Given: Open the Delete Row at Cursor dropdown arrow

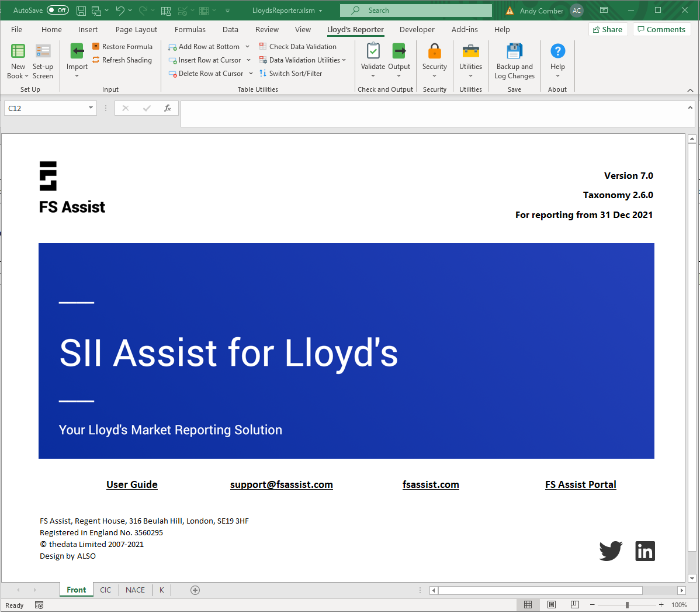Looking at the screenshot, I should (x=251, y=73).
